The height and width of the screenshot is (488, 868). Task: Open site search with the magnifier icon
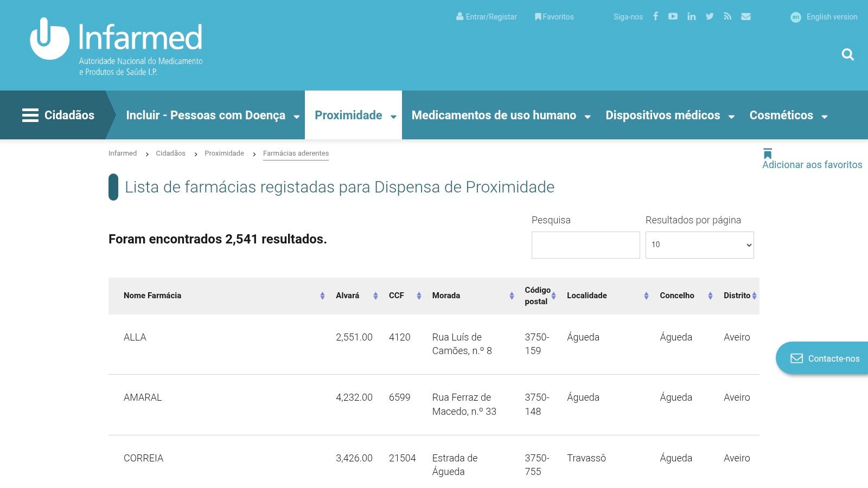(x=847, y=54)
